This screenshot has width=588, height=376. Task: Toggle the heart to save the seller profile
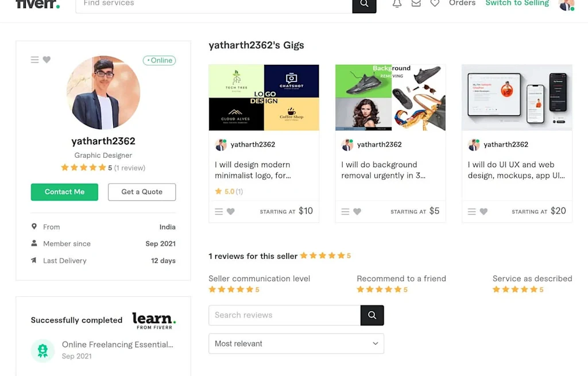[x=47, y=60]
